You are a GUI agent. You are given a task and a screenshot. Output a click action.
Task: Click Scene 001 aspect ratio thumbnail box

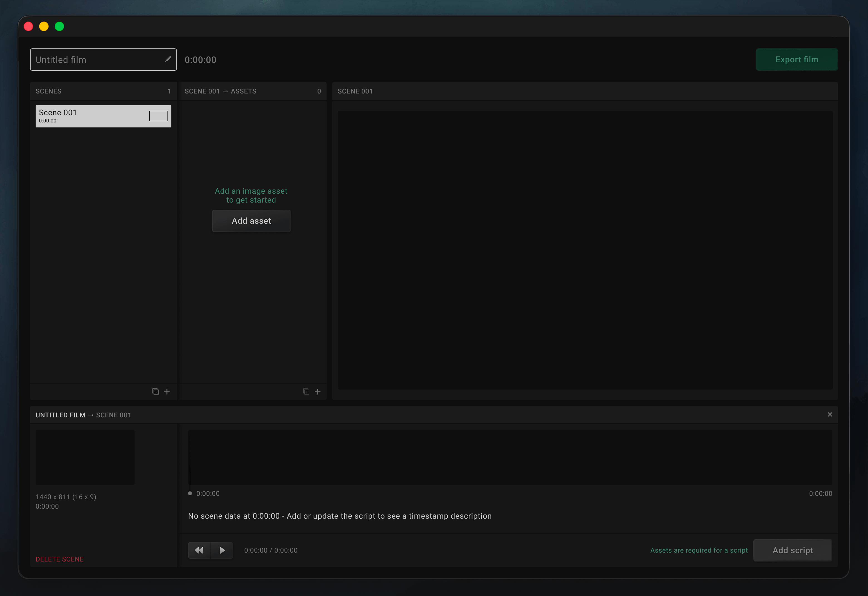coord(158,116)
